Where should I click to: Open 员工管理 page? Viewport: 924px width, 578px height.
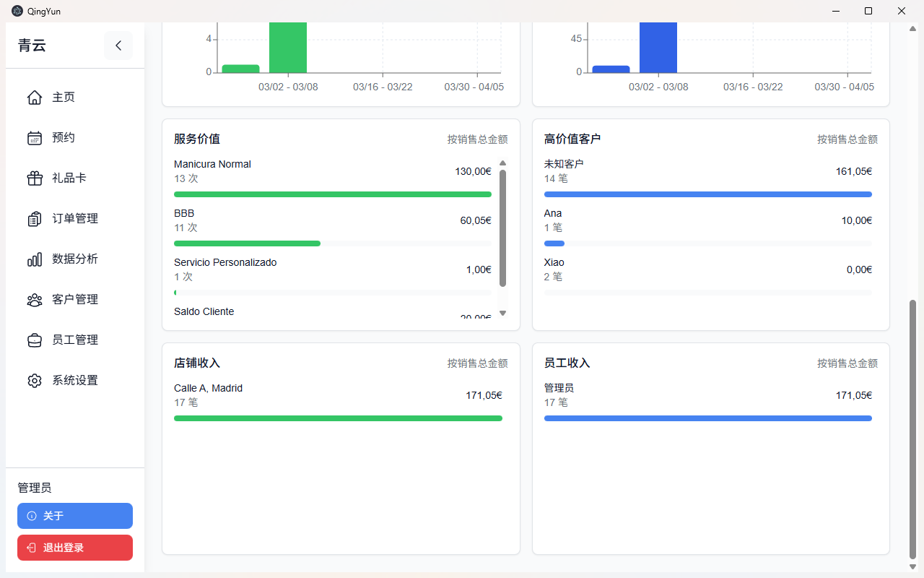(75, 340)
